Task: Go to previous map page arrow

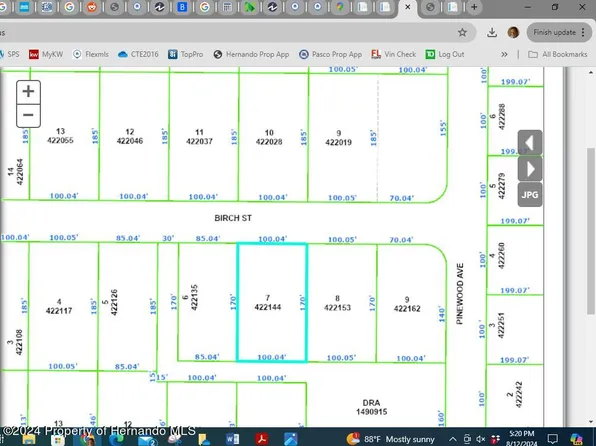Action: tap(530, 143)
